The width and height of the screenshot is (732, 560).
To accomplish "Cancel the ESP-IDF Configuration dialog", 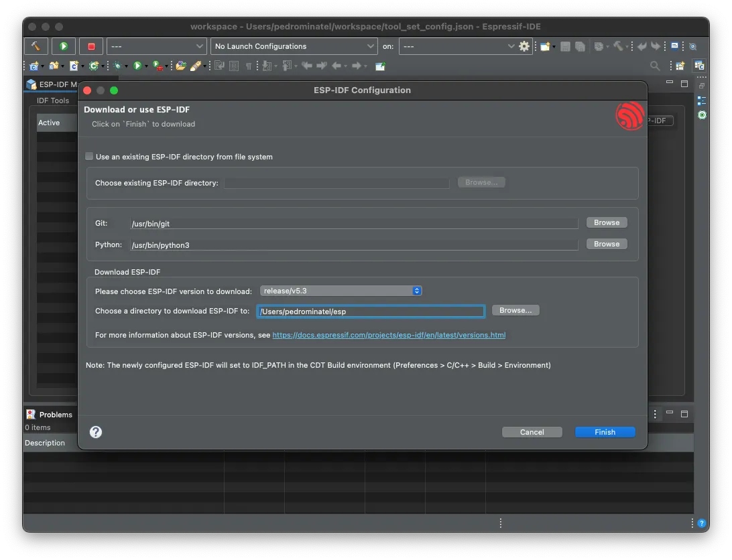I will point(532,432).
